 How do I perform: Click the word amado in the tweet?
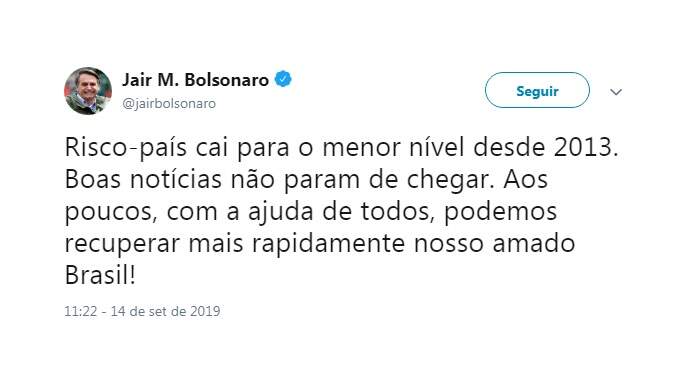533,243
